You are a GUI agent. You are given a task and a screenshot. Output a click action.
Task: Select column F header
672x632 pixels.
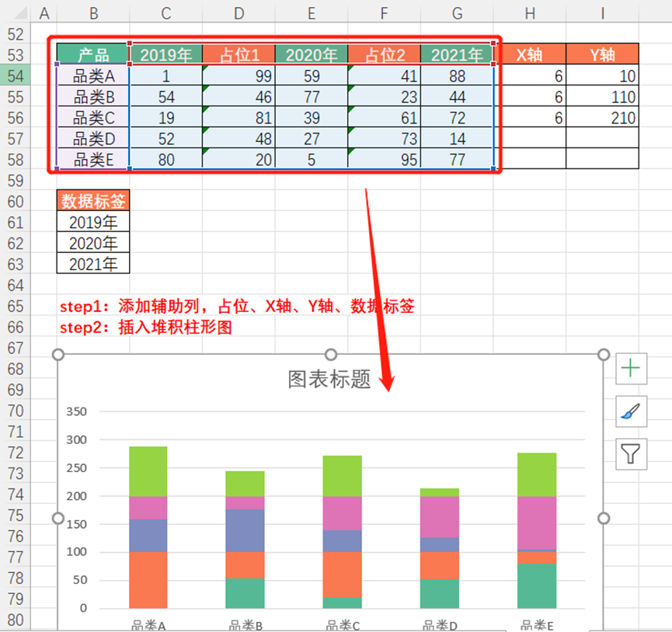click(x=384, y=13)
